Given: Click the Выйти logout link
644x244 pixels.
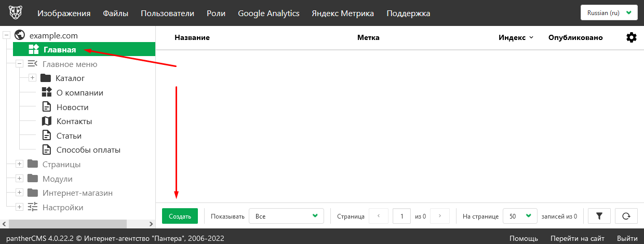Looking at the screenshot, I should click(627, 238).
